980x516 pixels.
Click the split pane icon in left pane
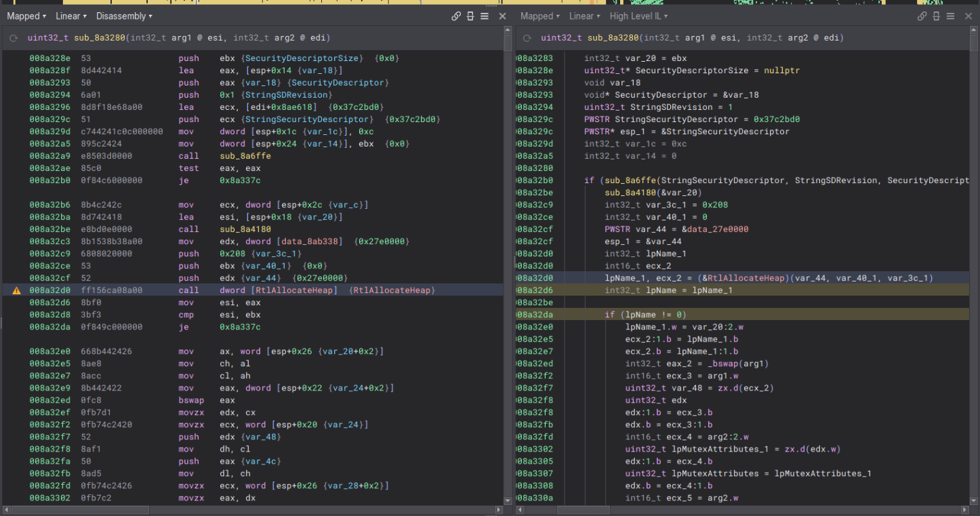pyautogui.click(x=470, y=16)
